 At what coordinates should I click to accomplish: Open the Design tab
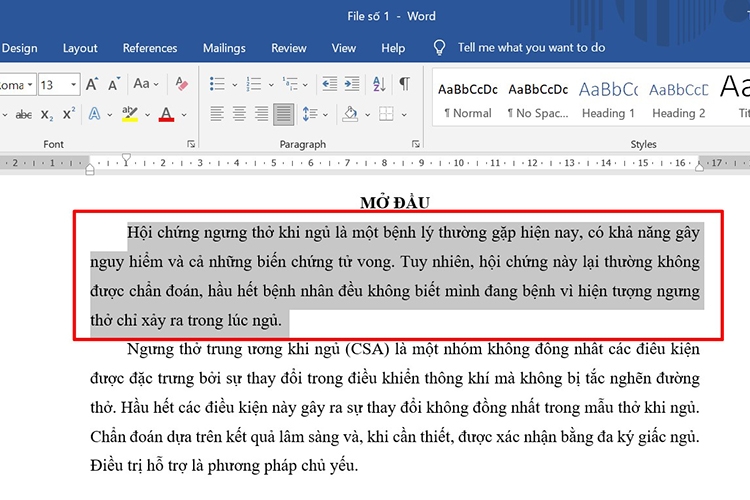click(19, 48)
